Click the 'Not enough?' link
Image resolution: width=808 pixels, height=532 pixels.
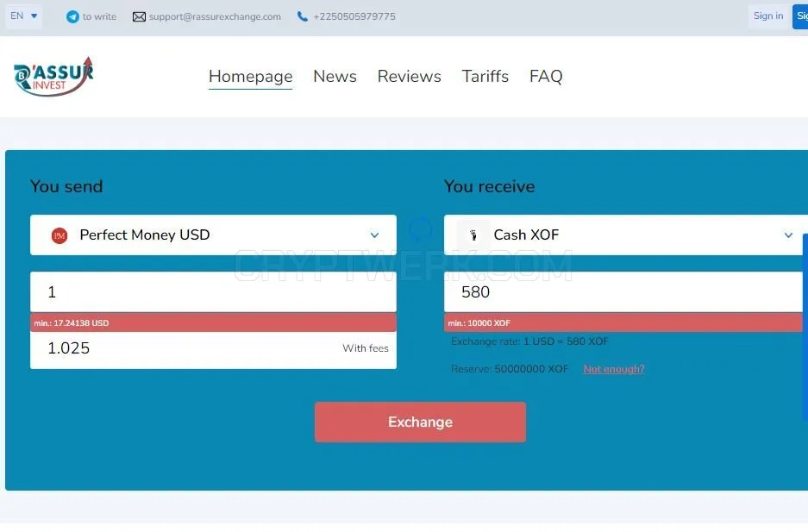tap(614, 369)
